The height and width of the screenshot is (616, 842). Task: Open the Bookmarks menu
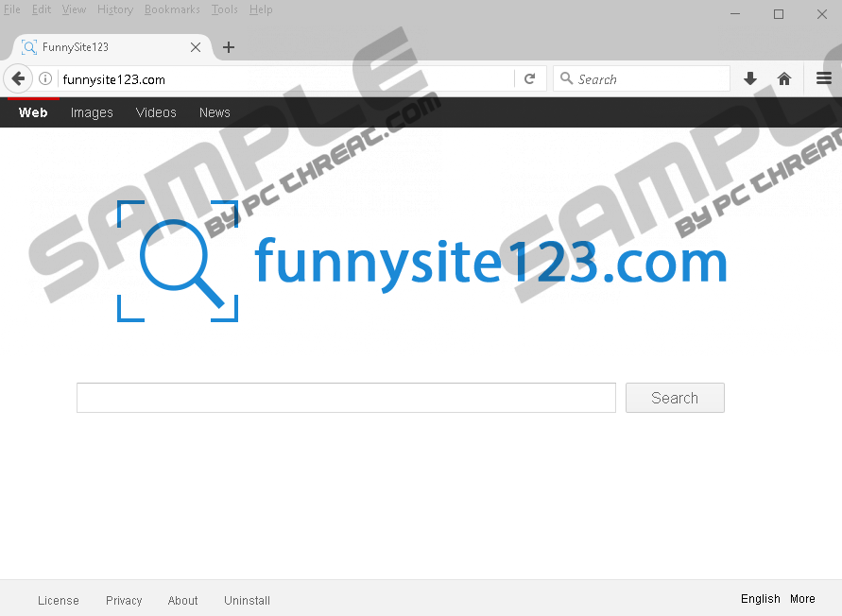(172, 9)
